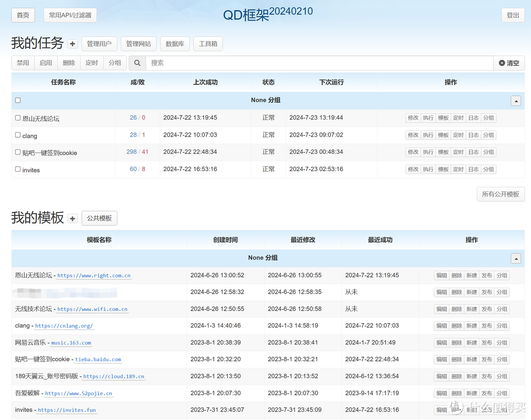Image resolution: width=531 pixels, height=420 pixels.
Task: Collapse the template list None 分组 group
Action: 516,258
